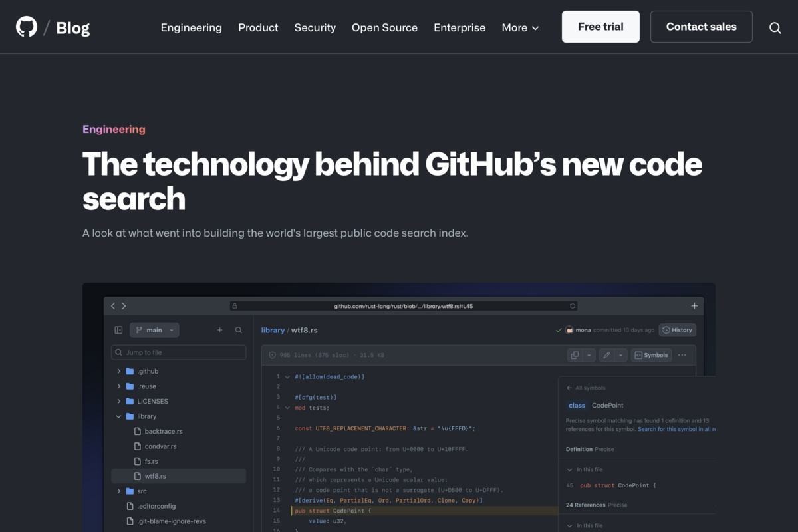This screenshot has height=532, width=798.
Task: Open the main branch dropdown
Action: point(154,330)
